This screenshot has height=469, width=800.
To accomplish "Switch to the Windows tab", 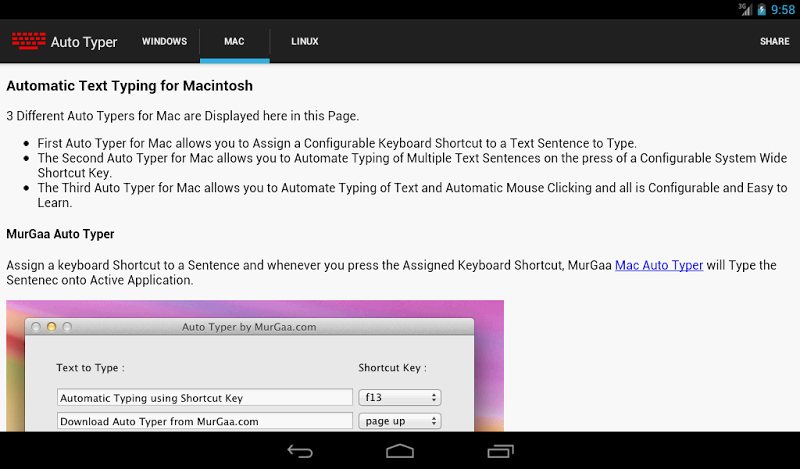I will (x=164, y=41).
